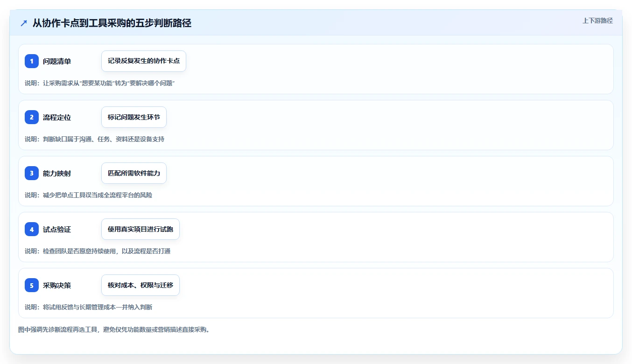Click the 匹配所需软件能力 chip

tap(134, 173)
